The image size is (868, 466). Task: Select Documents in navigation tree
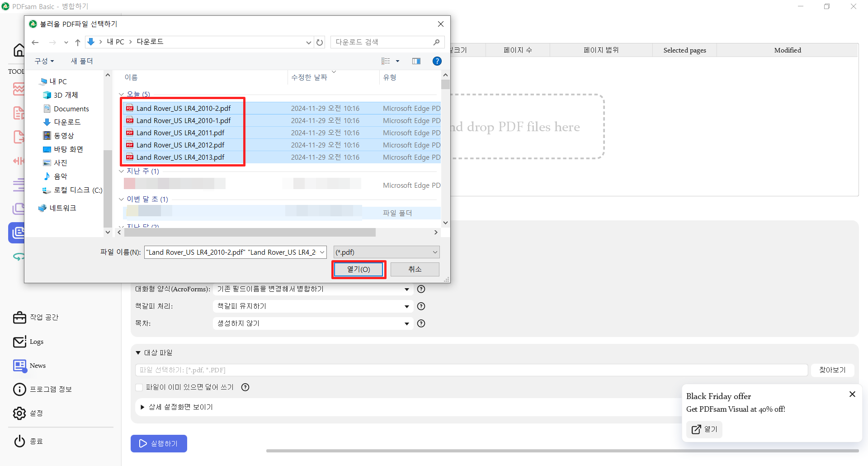click(66, 109)
